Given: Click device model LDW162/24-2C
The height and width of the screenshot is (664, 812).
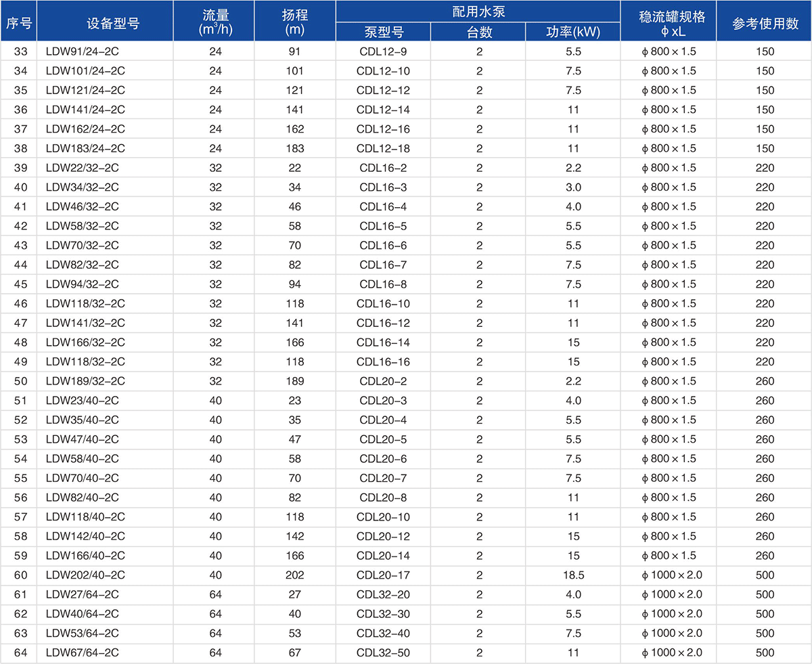Looking at the screenshot, I should pyautogui.click(x=85, y=129).
